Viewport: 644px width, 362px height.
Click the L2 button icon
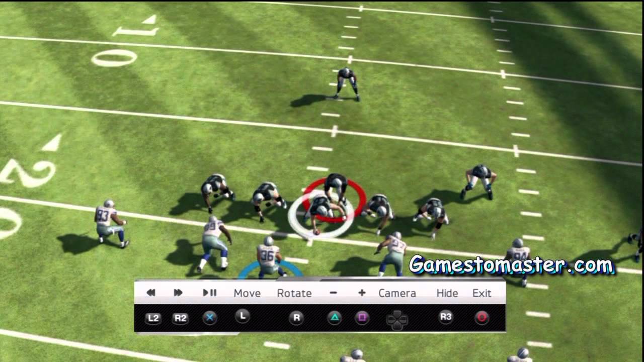coord(153,318)
